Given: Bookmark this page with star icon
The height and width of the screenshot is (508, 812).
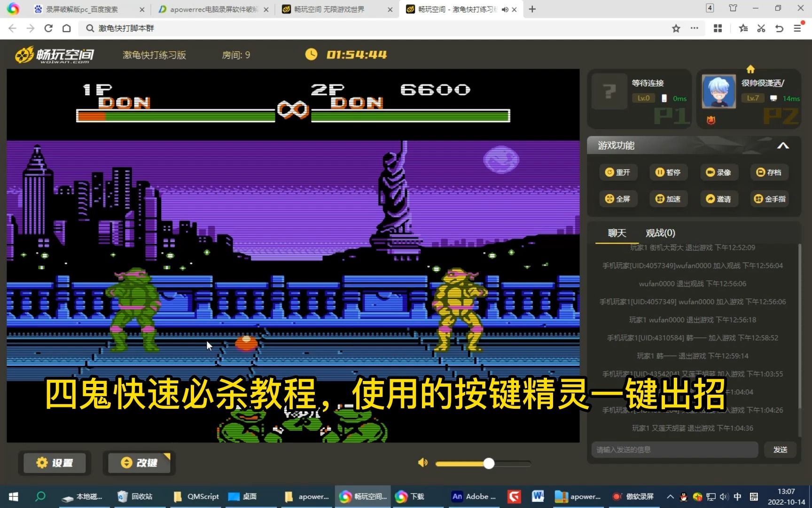Looking at the screenshot, I should pyautogui.click(x=676, y=28).
